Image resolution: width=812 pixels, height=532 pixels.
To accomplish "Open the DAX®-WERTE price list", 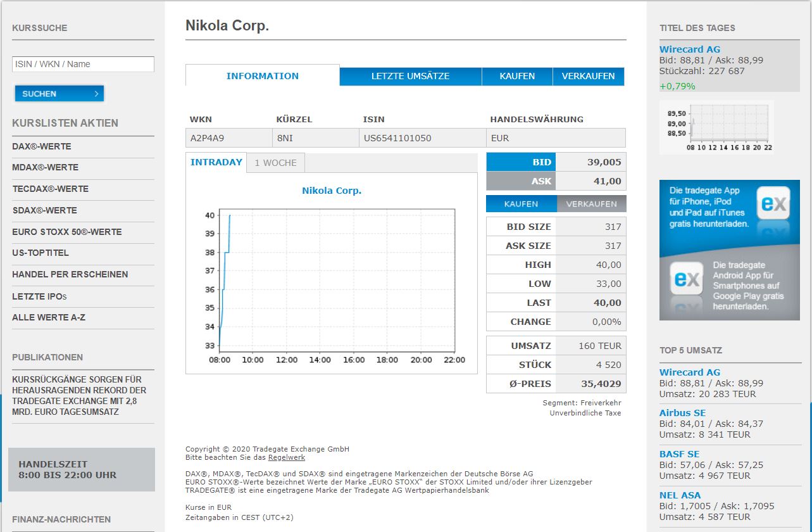I will click(42, 146).
